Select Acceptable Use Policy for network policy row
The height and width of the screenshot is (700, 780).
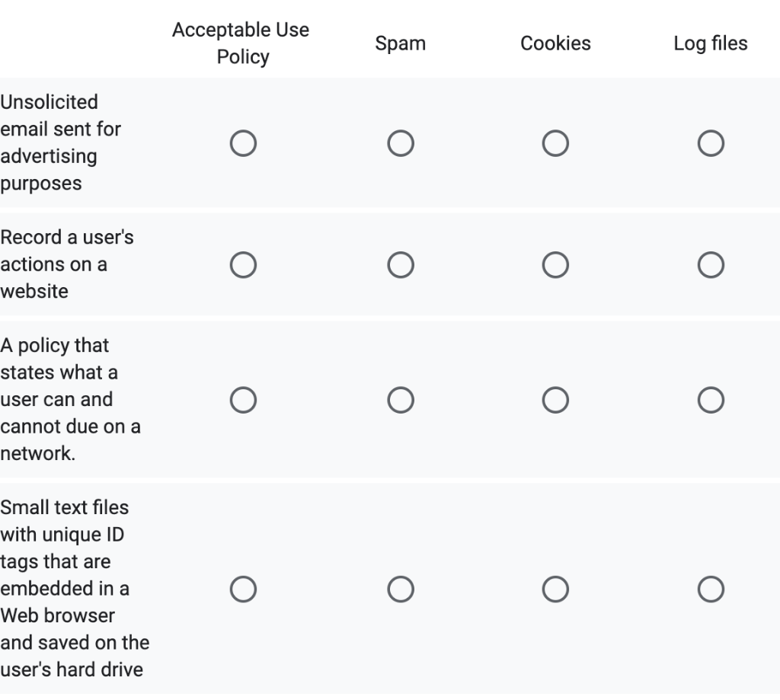[x=243, y=400]
